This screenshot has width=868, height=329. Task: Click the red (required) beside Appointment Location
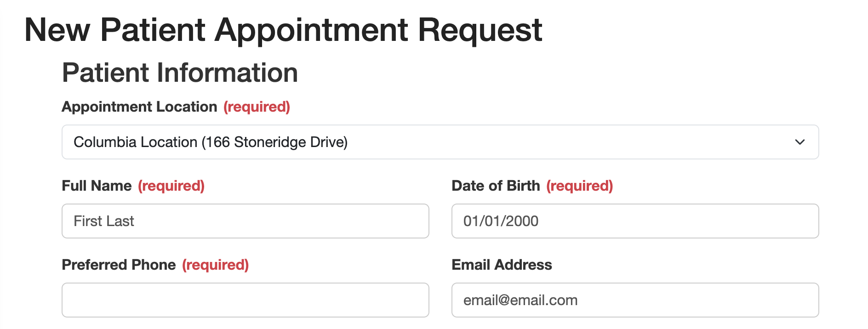pos(257,107)
